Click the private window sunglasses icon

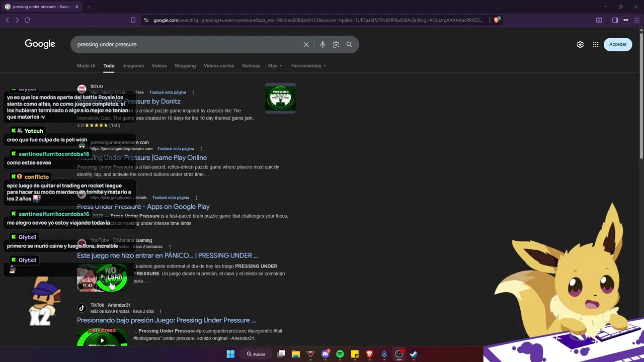click(626, 20)
